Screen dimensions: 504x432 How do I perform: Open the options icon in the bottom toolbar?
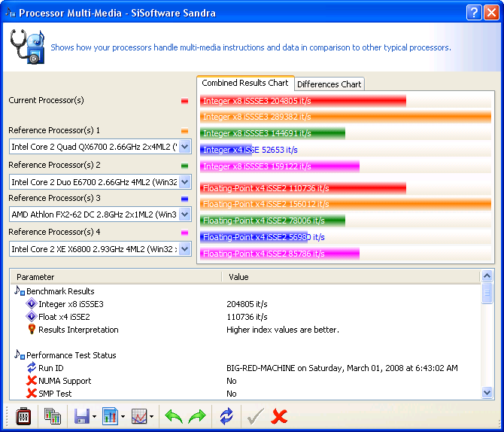click(x=23, y=416)
